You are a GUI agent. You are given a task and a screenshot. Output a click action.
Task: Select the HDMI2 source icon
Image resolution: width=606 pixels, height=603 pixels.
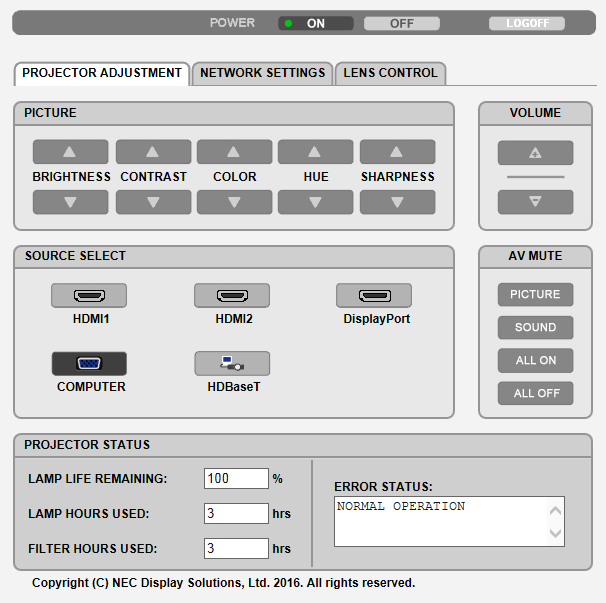(232, 296)
